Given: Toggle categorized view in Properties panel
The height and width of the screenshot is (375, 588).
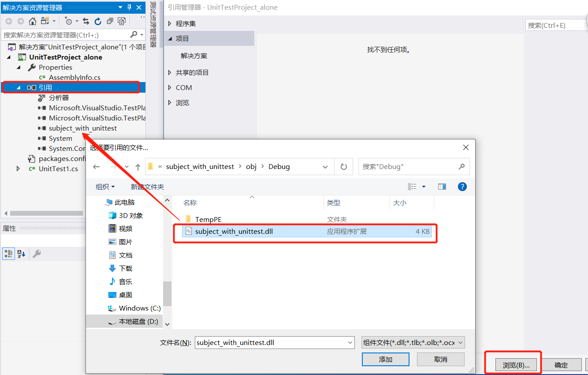Looking at the screenshot, I should (8, 253).
